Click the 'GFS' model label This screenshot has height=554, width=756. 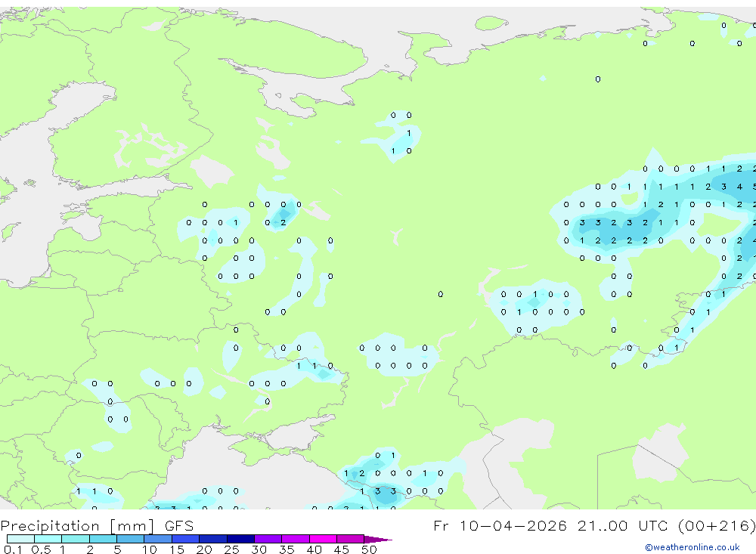click(179, 526)
